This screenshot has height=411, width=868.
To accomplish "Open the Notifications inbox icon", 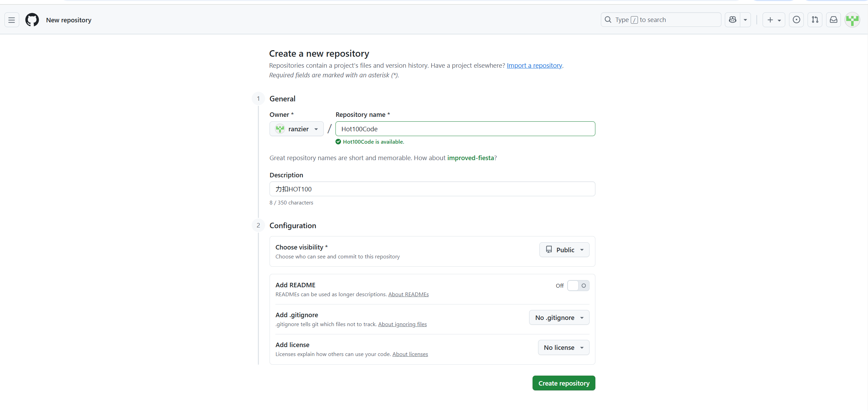I will 833,20.
